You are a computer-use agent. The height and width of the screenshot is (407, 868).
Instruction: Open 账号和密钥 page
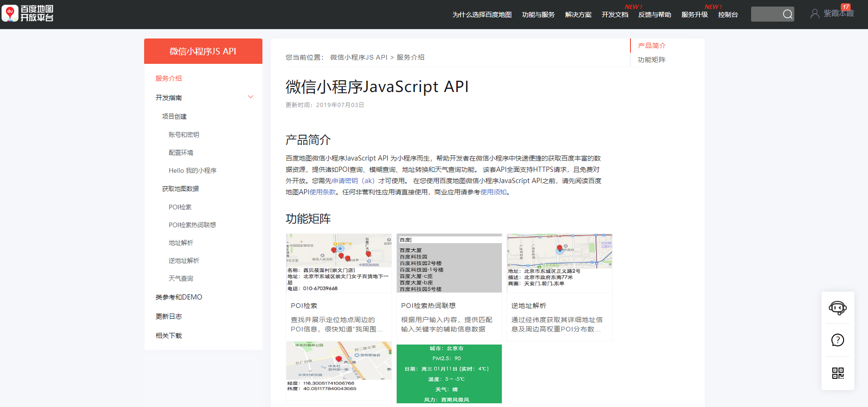pyautogui.click(x=184, y=135)
